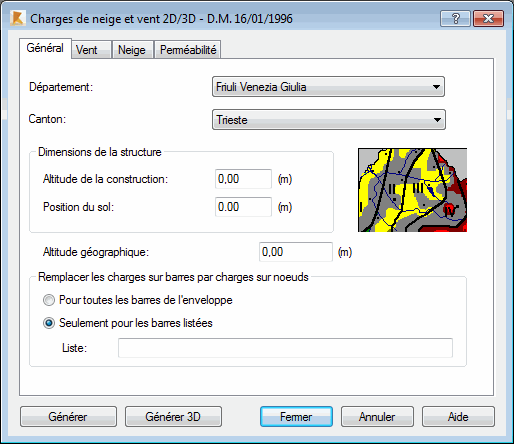
Task: Select 'Seulement pour les barres listées' option
Action: tap(49, 323)
